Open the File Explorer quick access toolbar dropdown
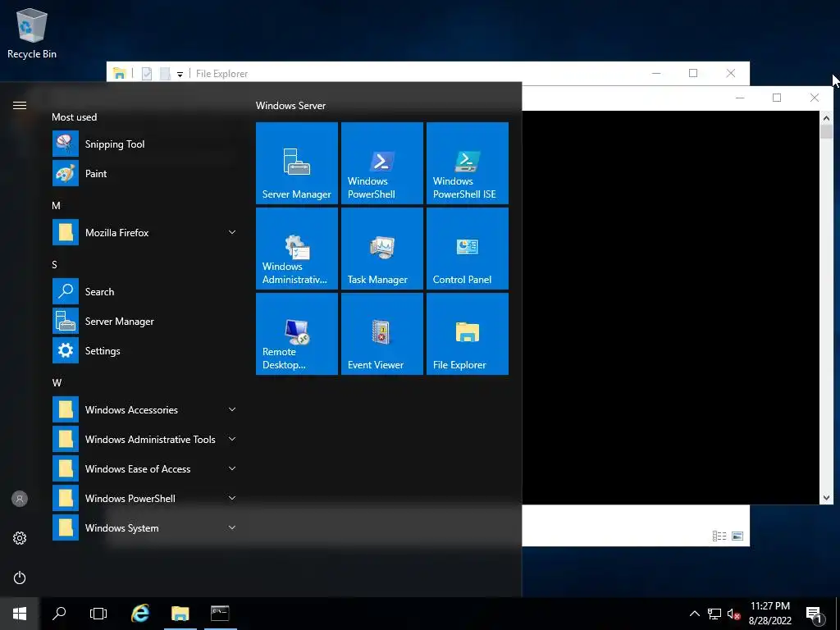This screenshot has width=840, height=630. pyautogui.click(x=180, y=75)
